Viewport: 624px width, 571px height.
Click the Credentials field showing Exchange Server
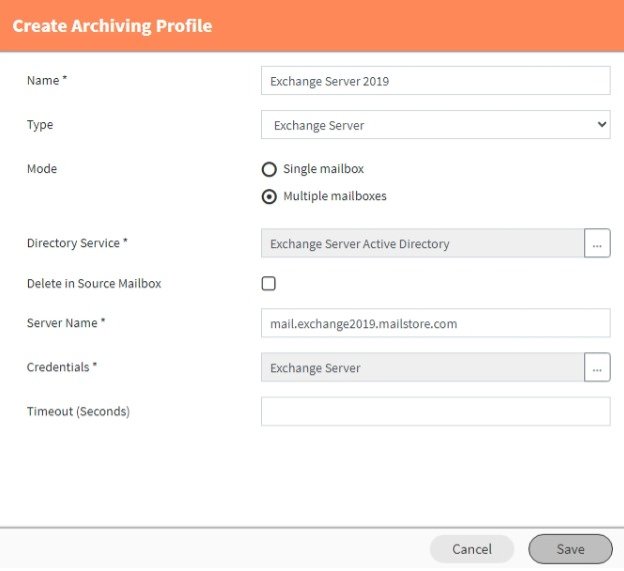pyautogui.click(x=421, y=368)
